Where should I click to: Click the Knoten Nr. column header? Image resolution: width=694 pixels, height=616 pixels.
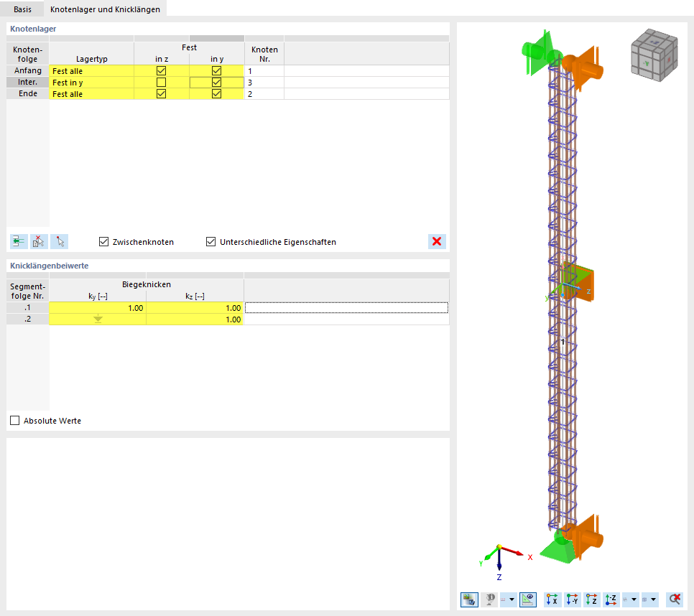tap(264, 54)
